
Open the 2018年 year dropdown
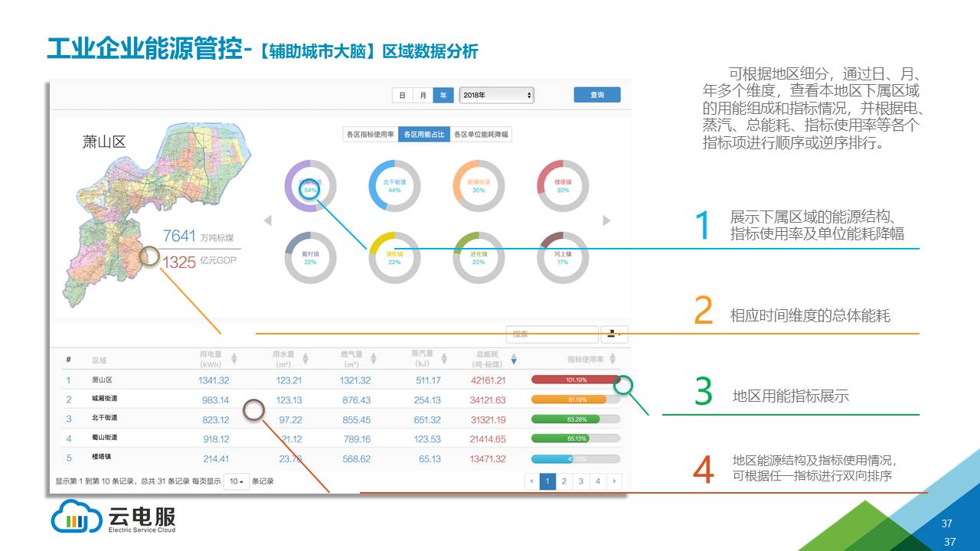[x=496, y=96]
